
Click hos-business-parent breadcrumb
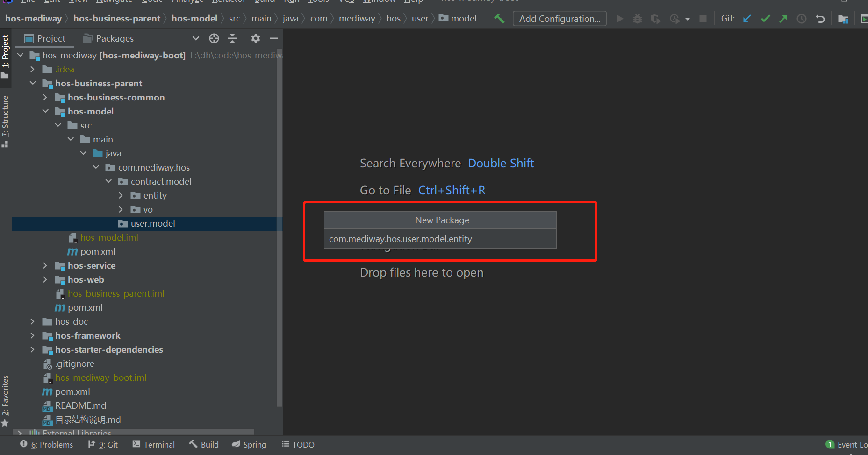[117, 18]
